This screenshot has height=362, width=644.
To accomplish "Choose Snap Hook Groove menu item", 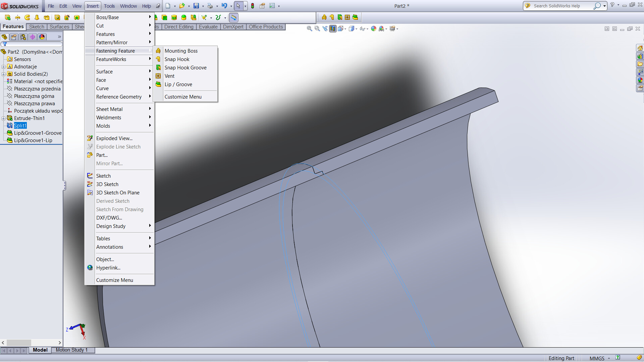I will (185, 68).
